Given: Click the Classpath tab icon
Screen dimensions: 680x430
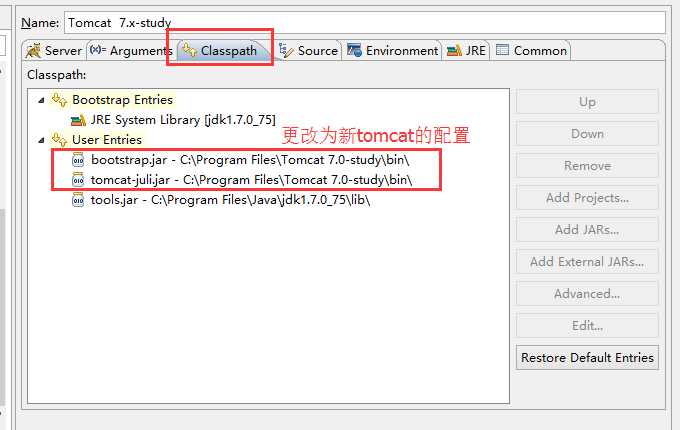Looking at the screenshot, I should coord(190,50).
